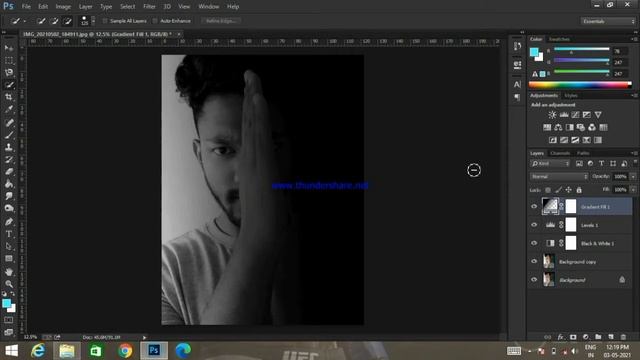
Task: Select the Paint Bucket fill tool
Action: coord(9,184)
